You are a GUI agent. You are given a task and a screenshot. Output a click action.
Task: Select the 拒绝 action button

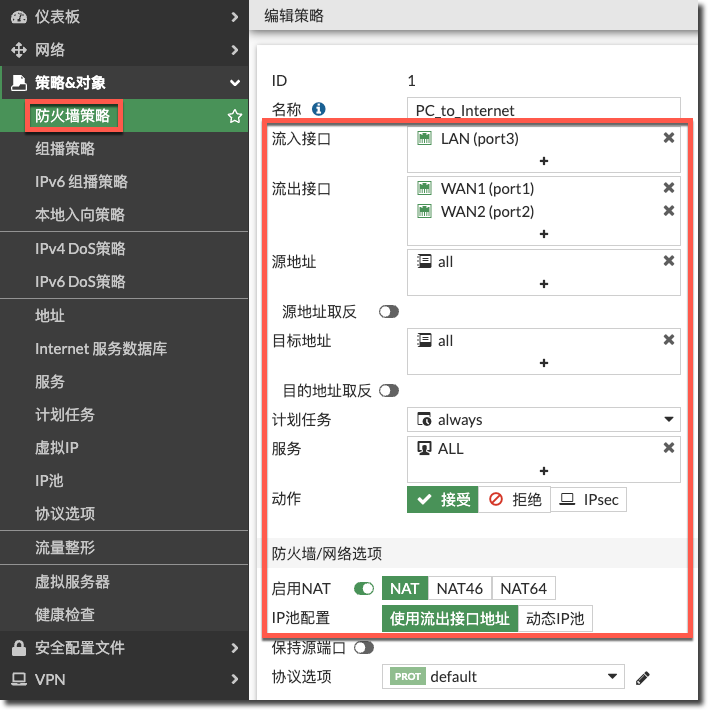pyautogui.click(x=514, y=500)
